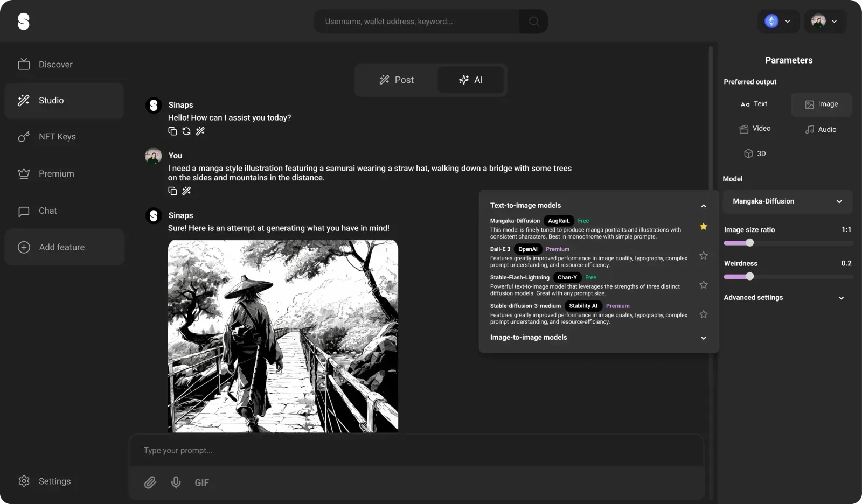Open the Model selection dropdown

click(787, 201)
